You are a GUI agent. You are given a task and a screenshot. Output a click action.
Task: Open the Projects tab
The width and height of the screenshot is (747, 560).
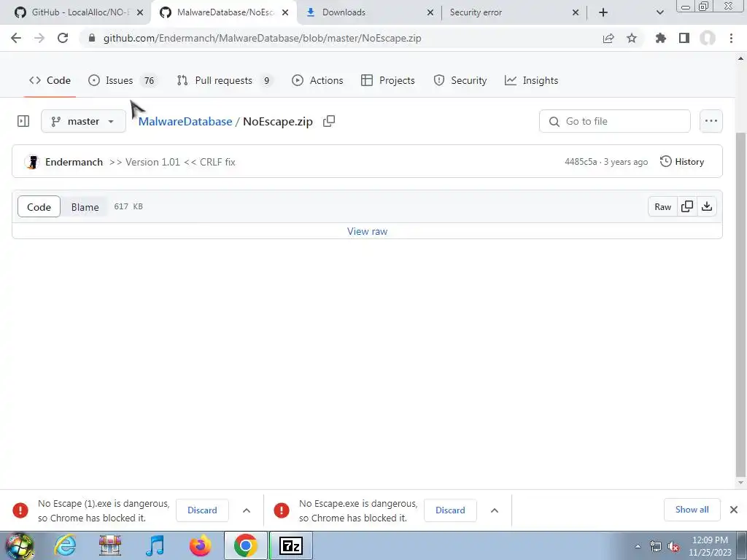tap(388, 80)
